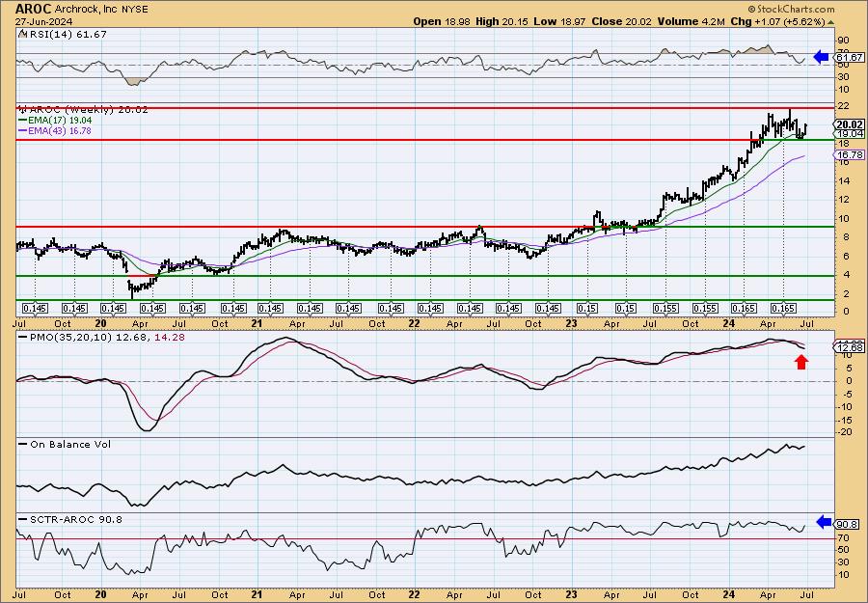Click the AROC ticker symbol in the header
The height and width of the screenshot is (603, 868).
(x=33, y=9)
